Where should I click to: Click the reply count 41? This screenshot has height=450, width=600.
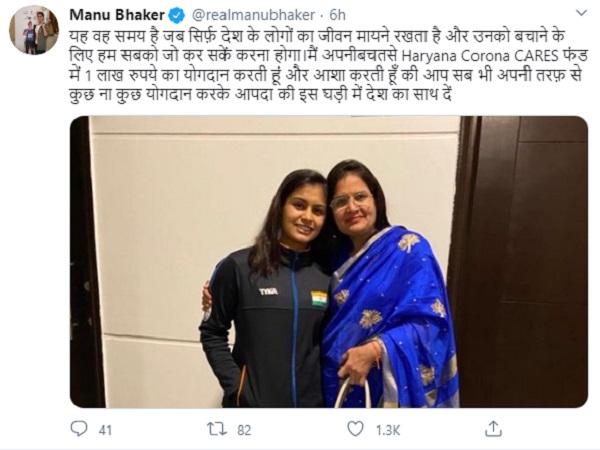pos(106,429)
